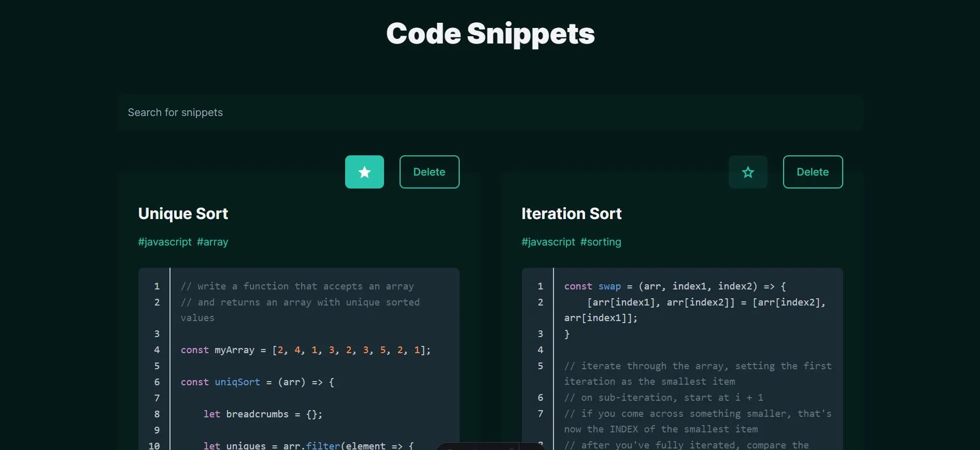Click the const myArray code line

(305, 350)
